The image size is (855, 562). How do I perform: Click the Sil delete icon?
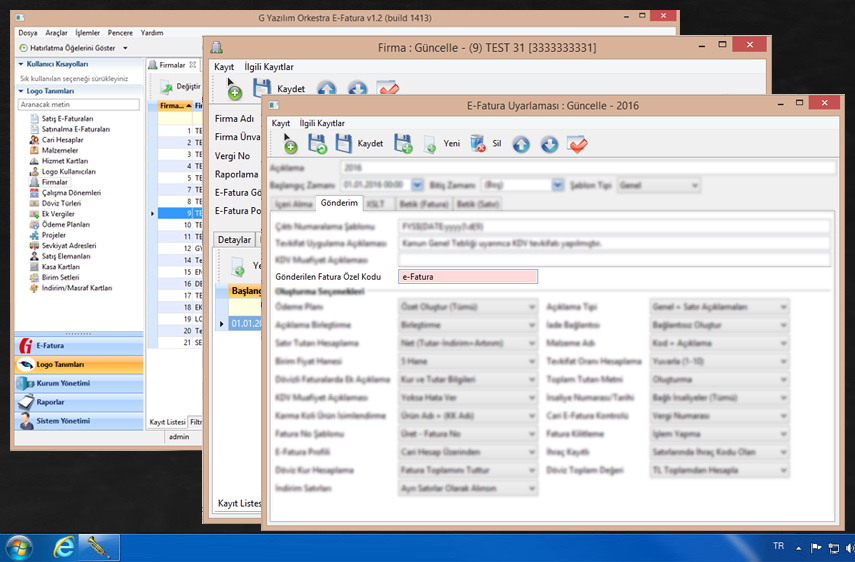[x=478, y=143]
